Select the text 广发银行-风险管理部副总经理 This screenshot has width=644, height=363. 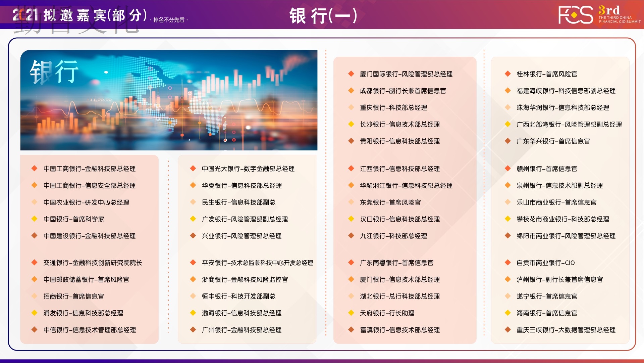245,219
